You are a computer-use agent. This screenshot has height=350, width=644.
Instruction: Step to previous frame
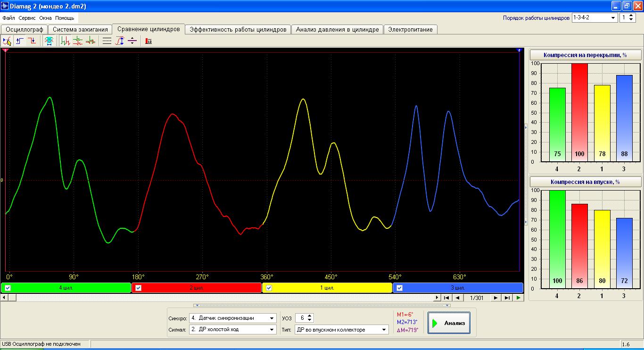click(457, 298)
